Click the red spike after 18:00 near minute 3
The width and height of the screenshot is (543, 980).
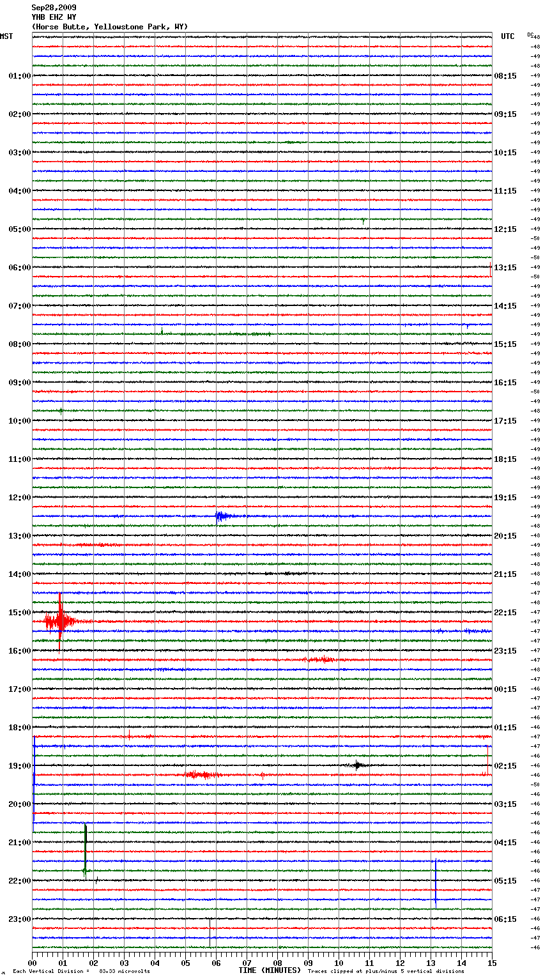(129, 735)
